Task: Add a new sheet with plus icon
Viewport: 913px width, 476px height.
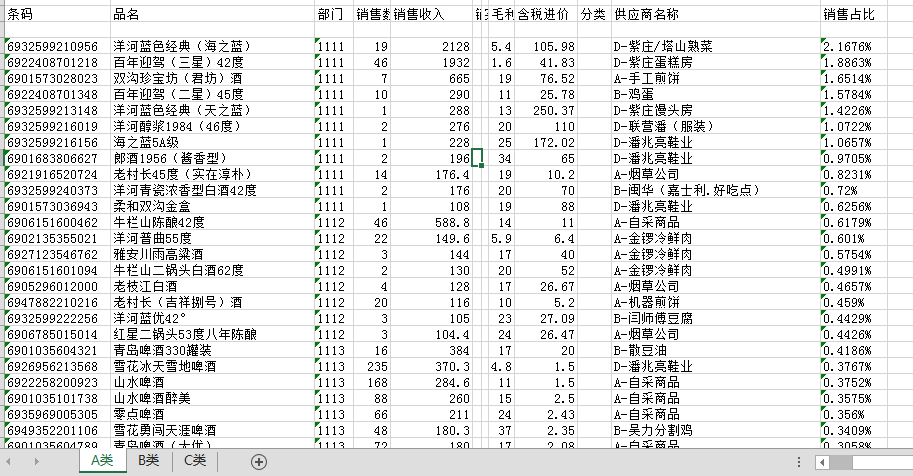Action: pos(259,462)
